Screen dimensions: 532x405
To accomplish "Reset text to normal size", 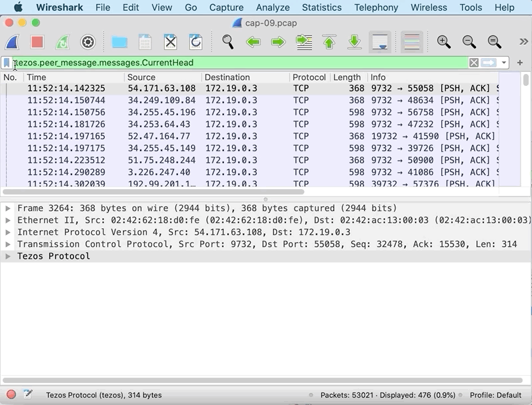I will point(495,43).
